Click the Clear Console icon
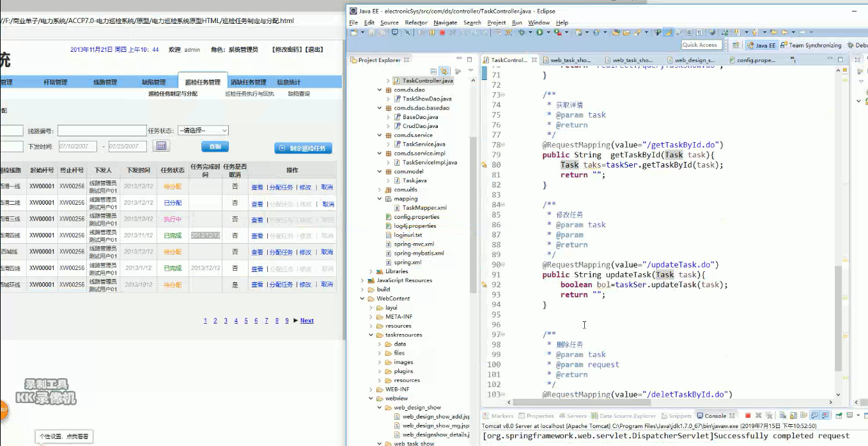This screenshot has height=446, width=868. (x=783, y=415)
